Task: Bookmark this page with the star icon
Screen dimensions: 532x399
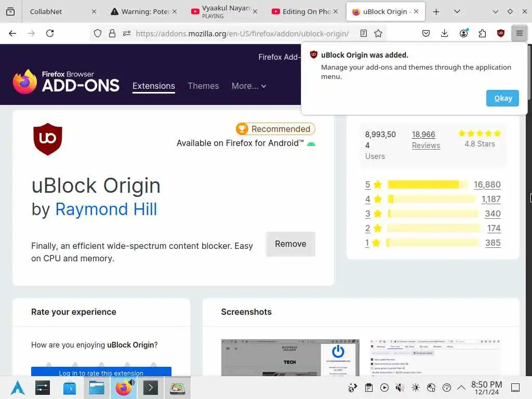Action: [378, 33]
